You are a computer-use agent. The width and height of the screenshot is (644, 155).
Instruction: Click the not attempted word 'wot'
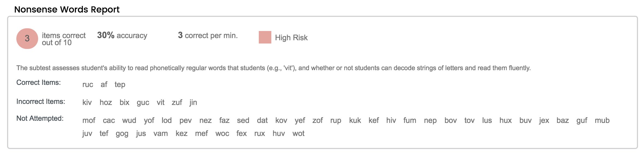(298, 134)
